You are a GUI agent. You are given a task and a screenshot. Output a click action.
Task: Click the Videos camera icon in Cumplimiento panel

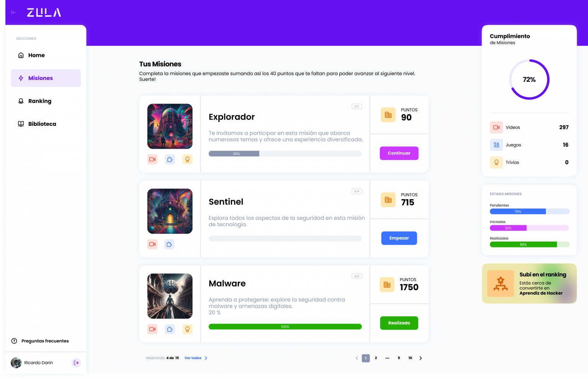pyautogui.click(x=497, y=127)
